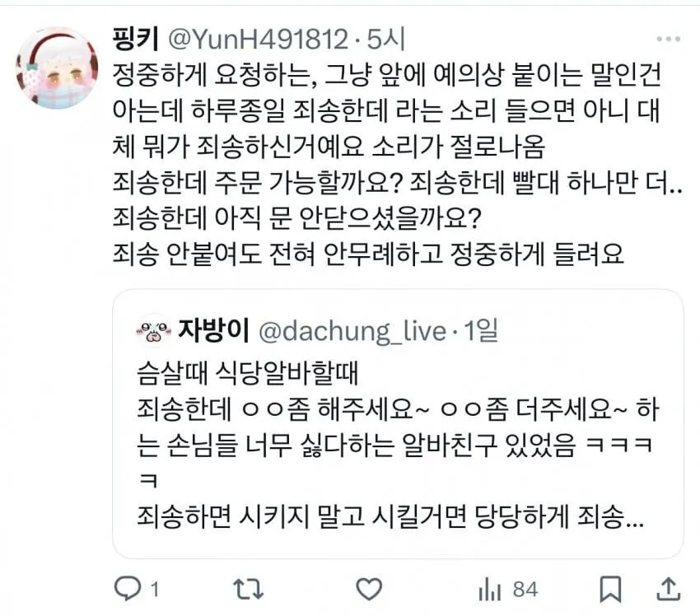Image resolution: width=700 pixels, height=616 pixels.
Task: Click the view count 84
Action: (x=525, y=589)
